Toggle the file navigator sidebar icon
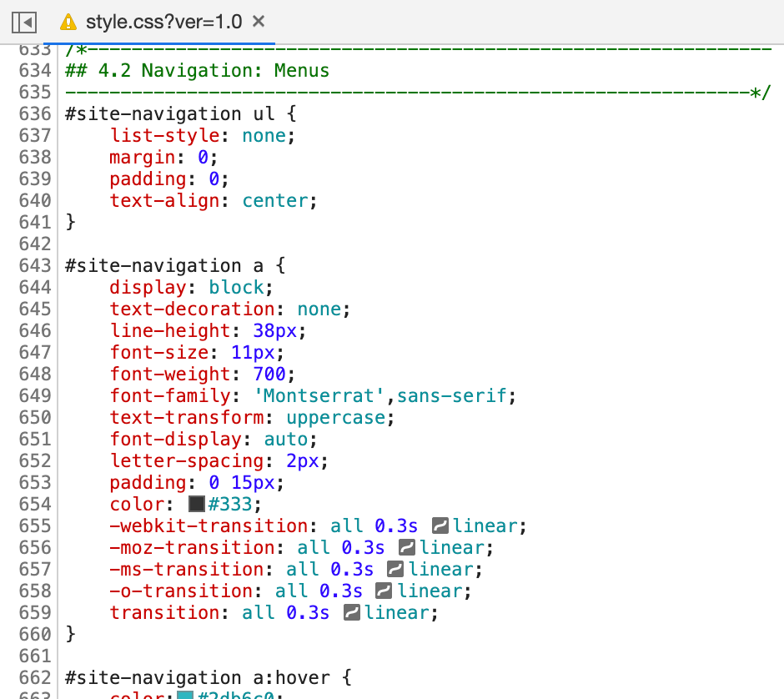Screen dimensions: 784x699 (24, 23)
